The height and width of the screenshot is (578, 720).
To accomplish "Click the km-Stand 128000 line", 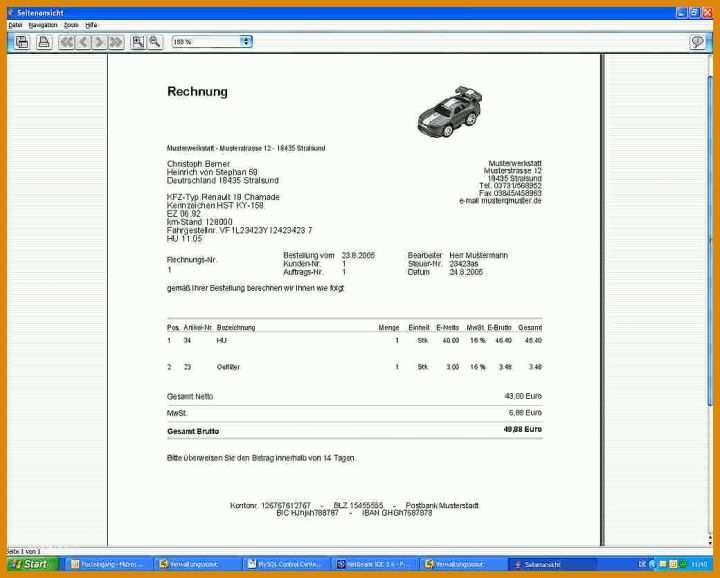I will click(x=200, y=222).
